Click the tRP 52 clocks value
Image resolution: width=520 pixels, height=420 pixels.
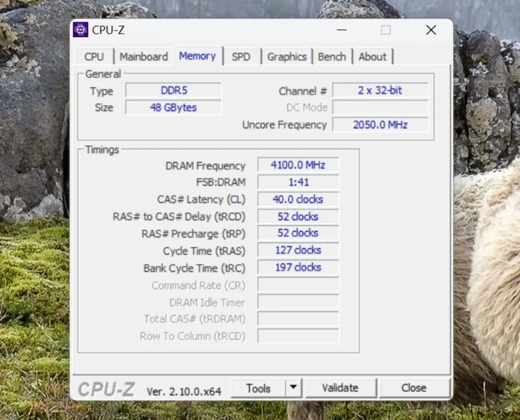click(298, 233)
